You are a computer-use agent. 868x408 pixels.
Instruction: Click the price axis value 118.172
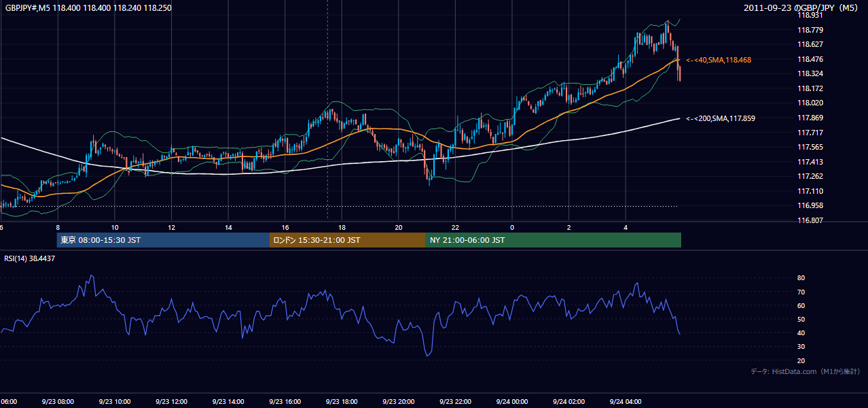pyautogui.click(x=811, y=88)
